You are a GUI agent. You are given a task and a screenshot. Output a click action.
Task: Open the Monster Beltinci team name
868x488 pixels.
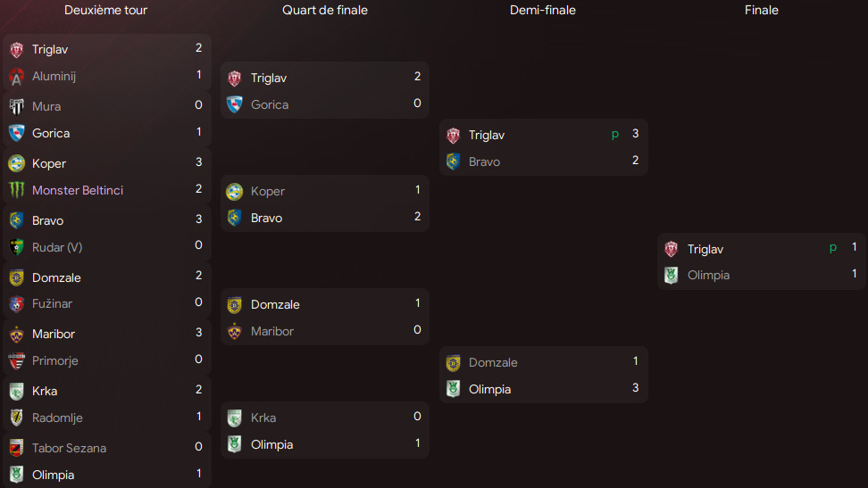[78, 190]
